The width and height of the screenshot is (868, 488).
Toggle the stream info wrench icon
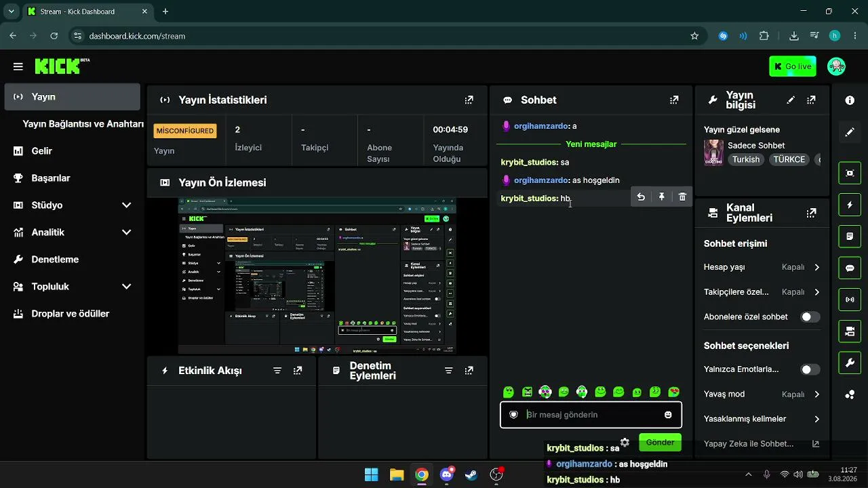tap(850, 363)
